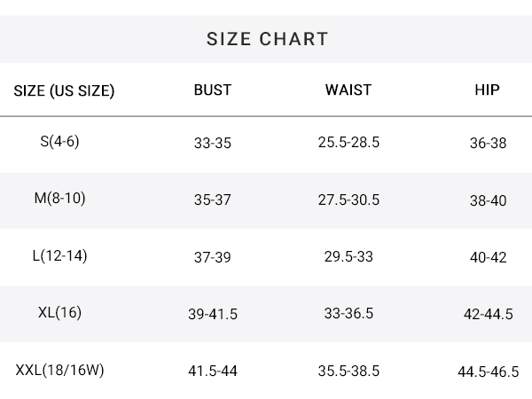Select the XXL(18/16W) size row label
Viewport: 532px width, 399px height.
click(59, 370)
